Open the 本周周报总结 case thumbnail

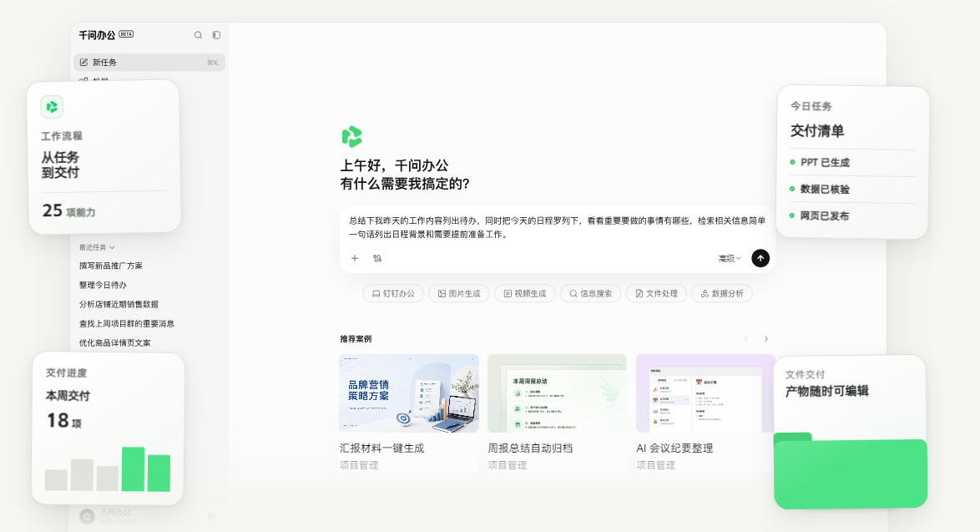(557, 393)
